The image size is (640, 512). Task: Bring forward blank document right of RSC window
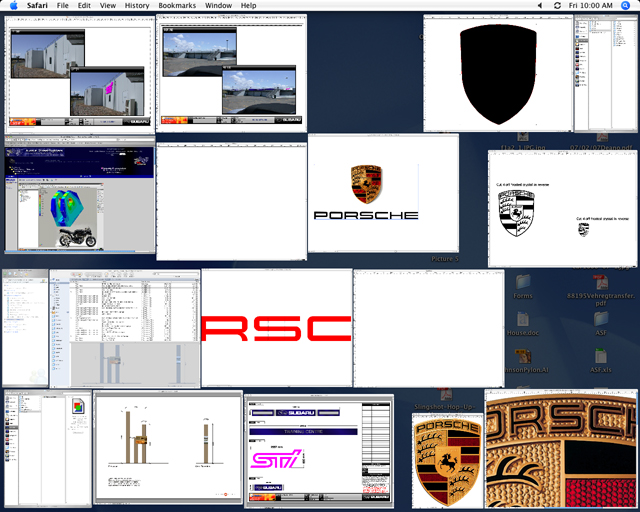pyautogui.click(x=429, y=329)
